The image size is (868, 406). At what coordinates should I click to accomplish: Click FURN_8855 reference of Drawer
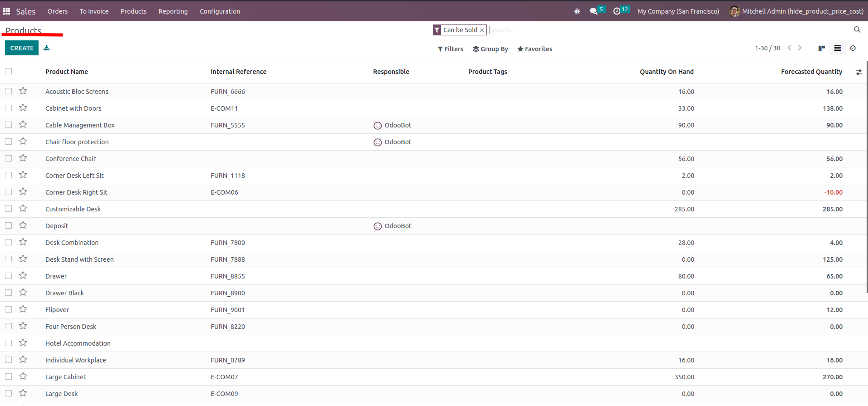tap(228, 276)
